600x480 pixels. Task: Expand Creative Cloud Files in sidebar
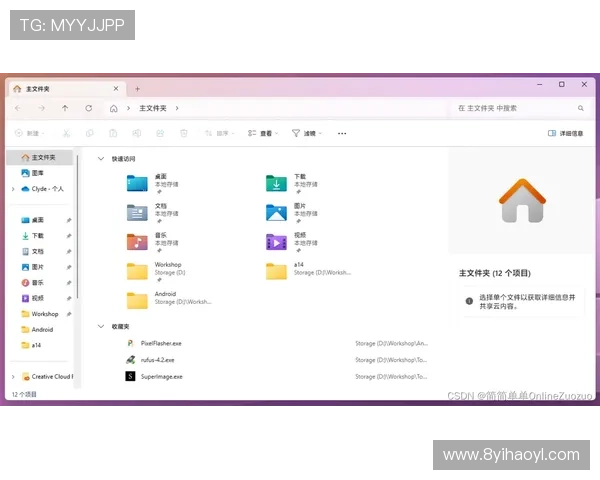coord(13,377)
